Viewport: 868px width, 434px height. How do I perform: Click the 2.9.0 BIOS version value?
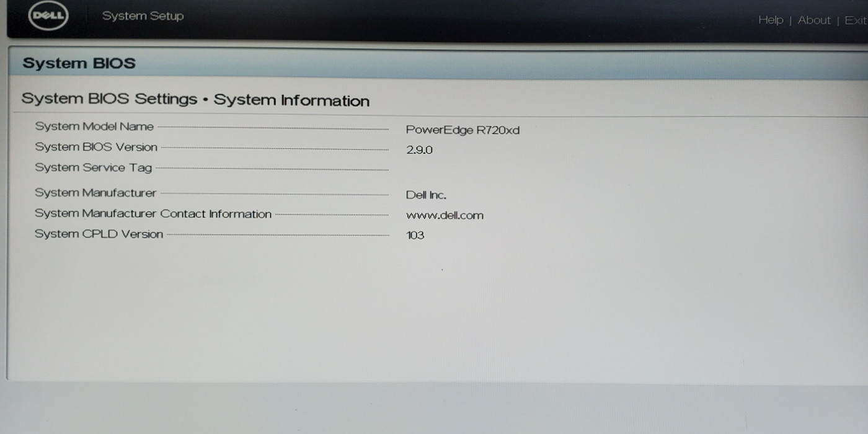(419, 150)
